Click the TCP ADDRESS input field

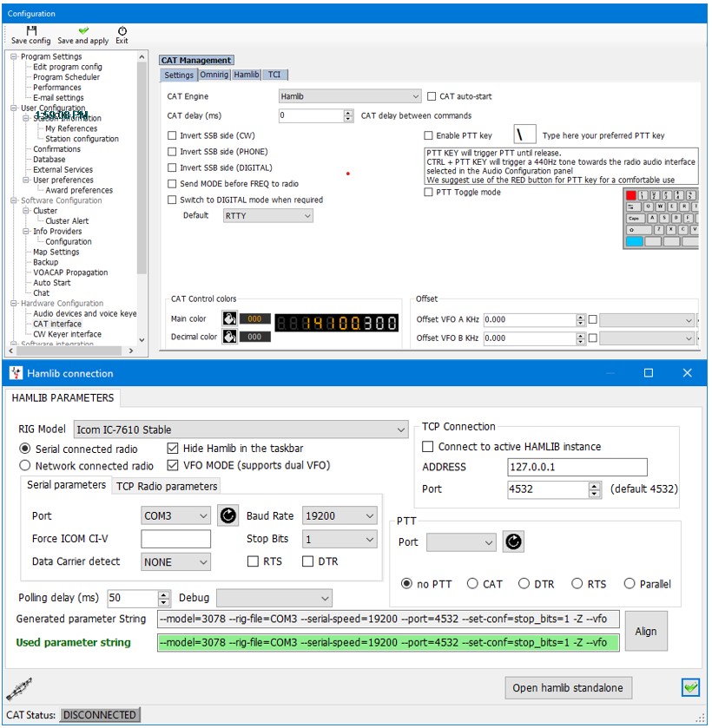click(x=577, y=467)
